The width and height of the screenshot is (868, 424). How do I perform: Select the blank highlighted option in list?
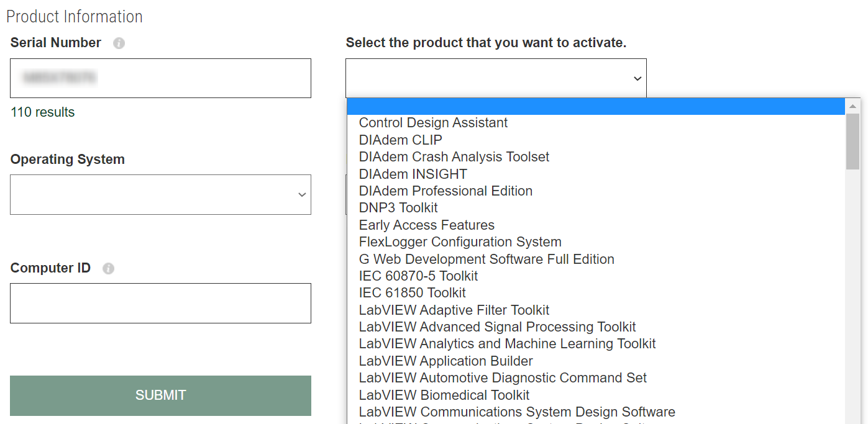point(596,107)
